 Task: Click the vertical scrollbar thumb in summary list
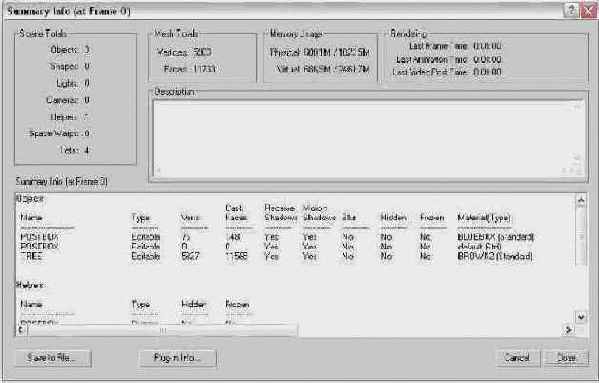click(x=581, y=237)
